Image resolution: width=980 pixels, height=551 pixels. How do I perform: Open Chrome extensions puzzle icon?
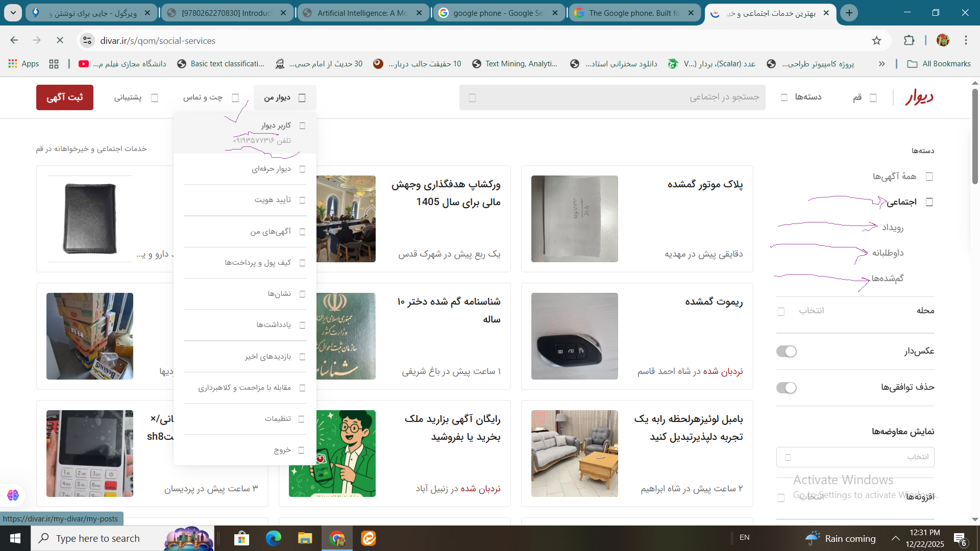pos(909,41)
